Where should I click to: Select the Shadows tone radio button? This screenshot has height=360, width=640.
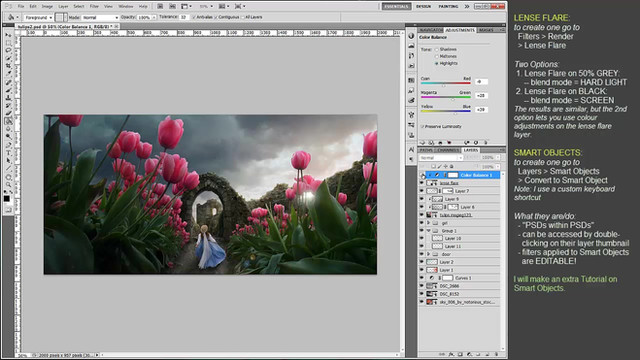436,49
